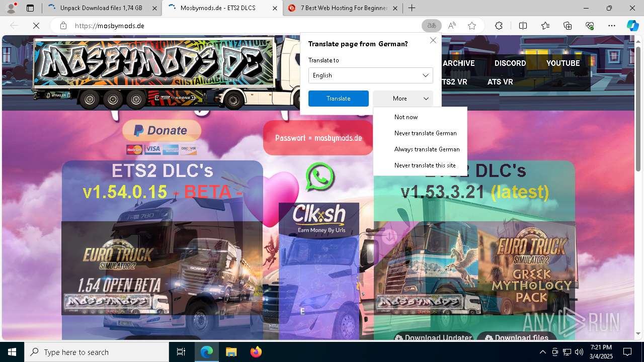The width and height of the screenshot is (644, 362).
Task: Select Never translate this site
Action: click(420, 165)
